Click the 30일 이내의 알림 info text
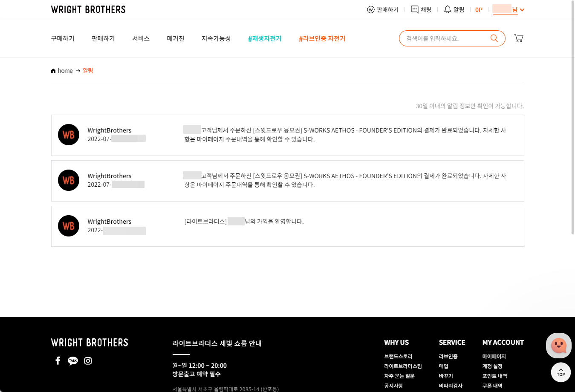 pos(470,106)
